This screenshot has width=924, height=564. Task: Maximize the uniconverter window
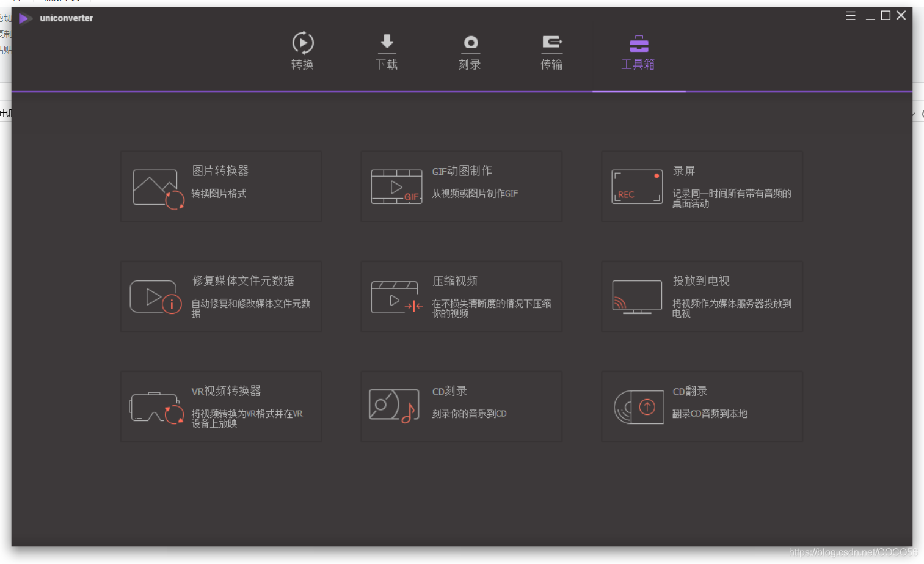coord(886,15)
